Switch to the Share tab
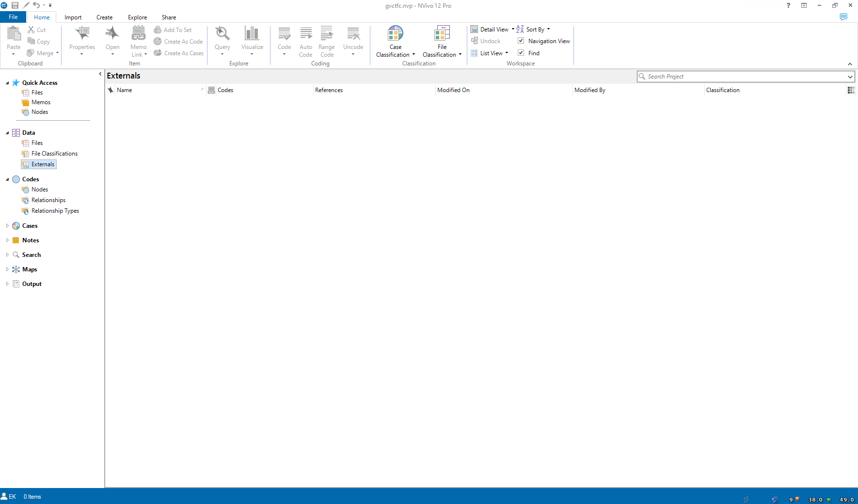Viewport: 858px width, 504px height. [169, 17]
